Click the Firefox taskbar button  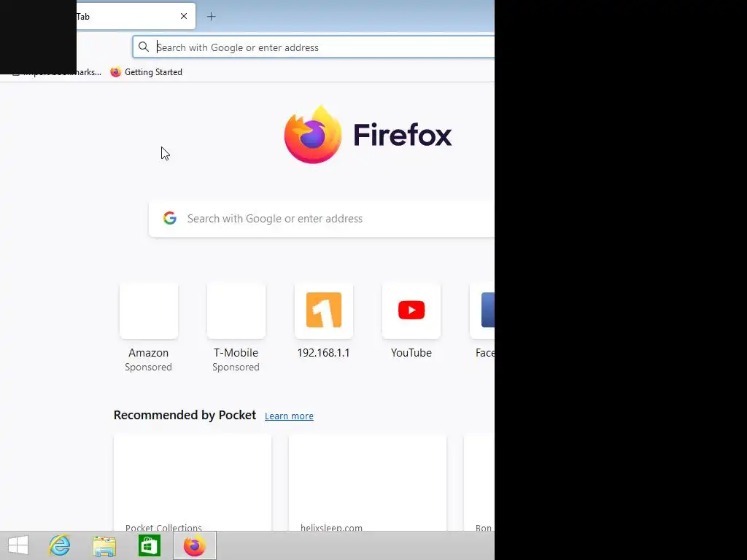(194, 545)
